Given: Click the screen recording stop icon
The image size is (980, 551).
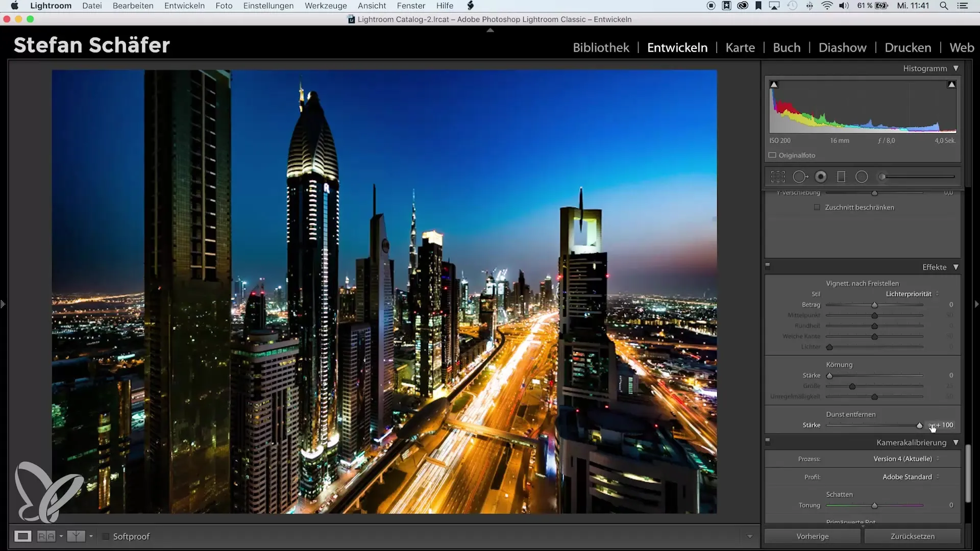Looking at the screenshot, I should pos(711,6).
